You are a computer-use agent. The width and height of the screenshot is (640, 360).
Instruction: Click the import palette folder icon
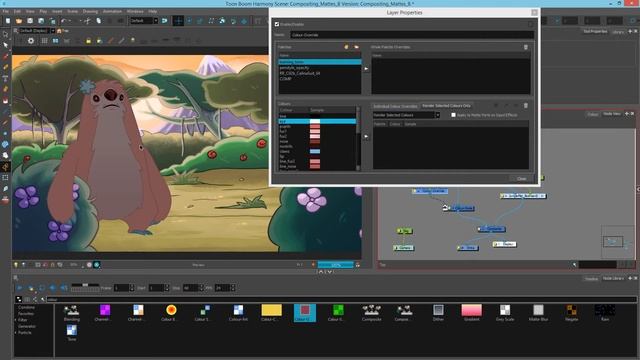(356, 47)
